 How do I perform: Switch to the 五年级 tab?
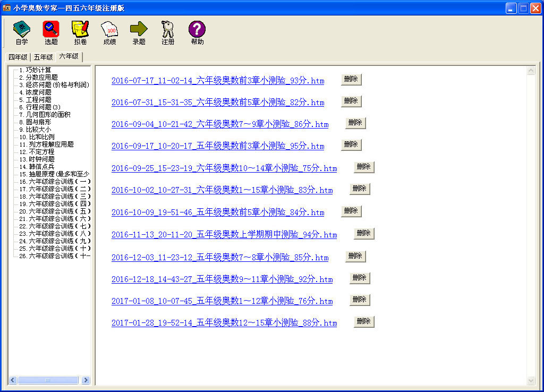43,57
